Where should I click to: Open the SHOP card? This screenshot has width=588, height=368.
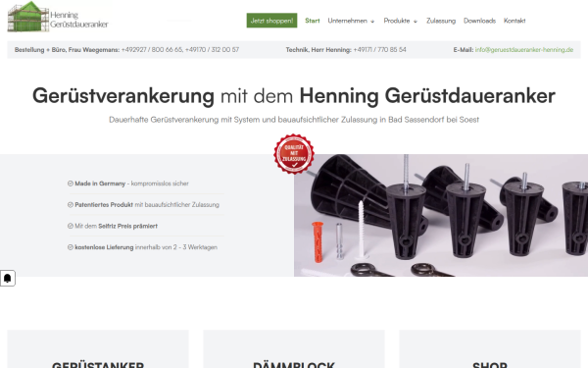[490, 349]
